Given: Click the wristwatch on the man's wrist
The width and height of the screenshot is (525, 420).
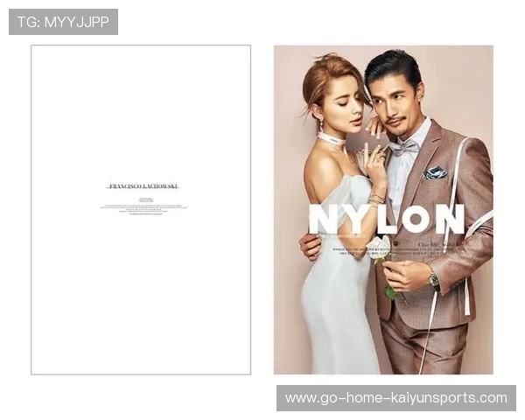Looking at the screenshot, I should point(434,280).
